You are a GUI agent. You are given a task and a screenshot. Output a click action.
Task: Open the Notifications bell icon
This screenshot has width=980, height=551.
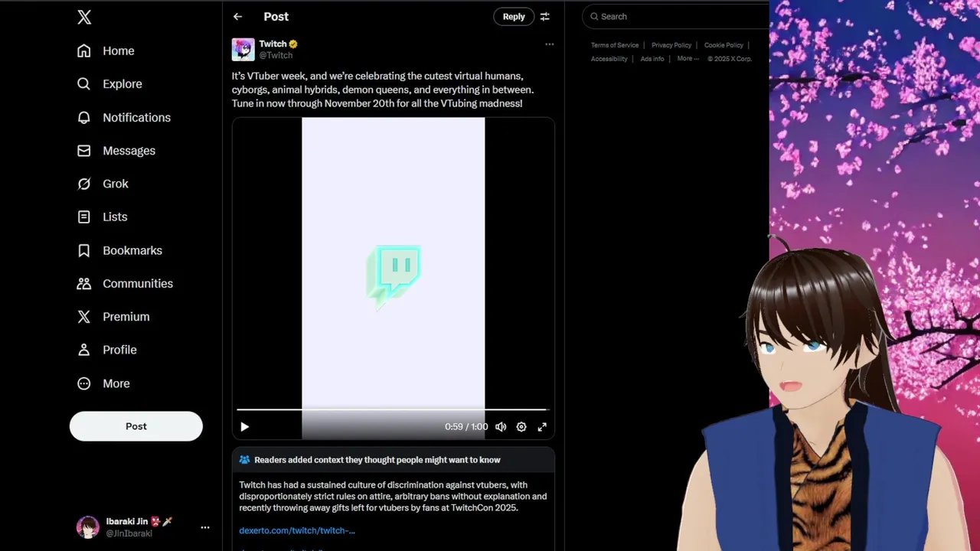[x=84, y=117]
